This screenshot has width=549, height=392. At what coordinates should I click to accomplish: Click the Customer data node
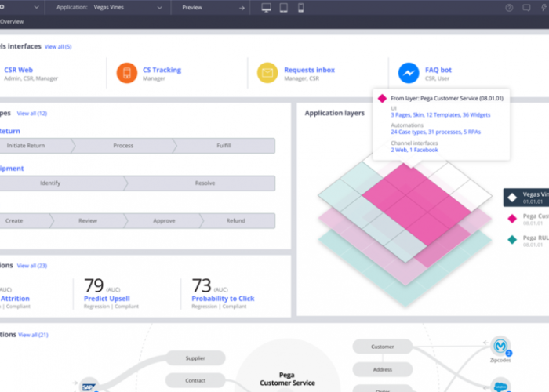click(383, 347)
